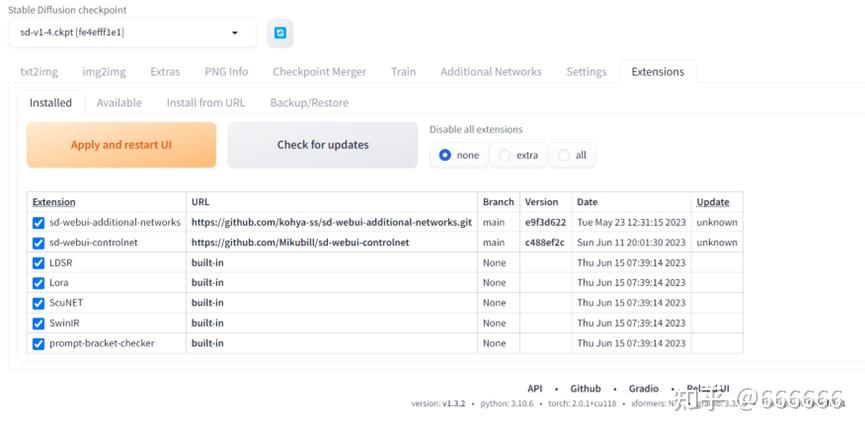Click the Check for updates button
Screen dimensions: 865x434
pos(322,145)
